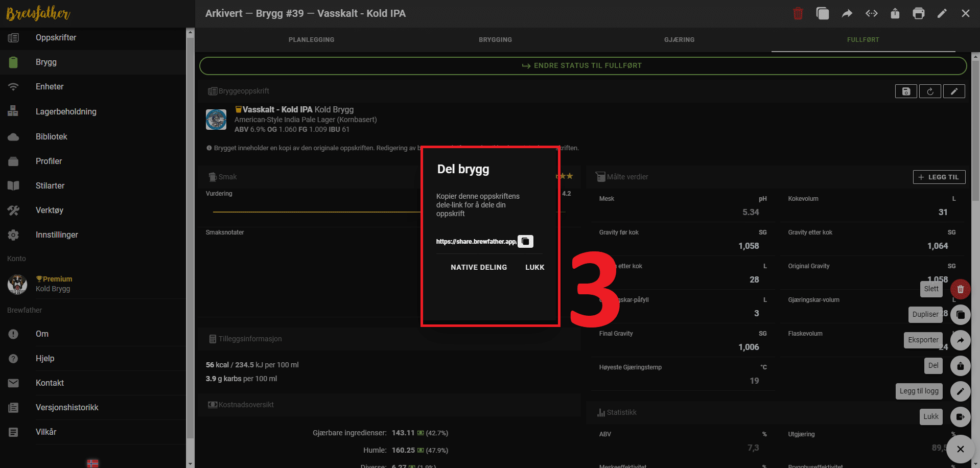Screen dimensions: 980x468
Task: Click the round Eksporter arrow button
Action: pyautogui.click(x=960, y=340)
